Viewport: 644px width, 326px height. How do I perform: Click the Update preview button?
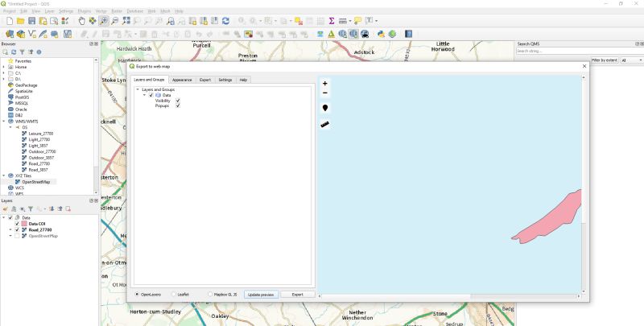click(x=261, y=295)
